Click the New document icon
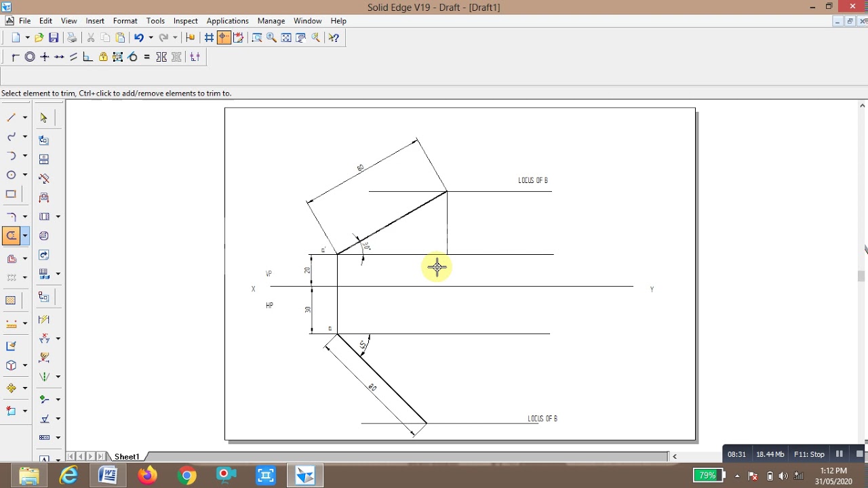868x488 pixels. [16, 38]
